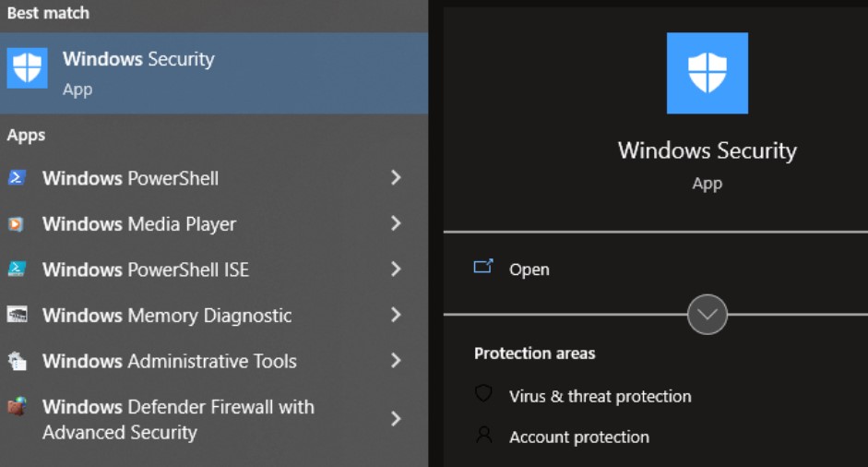Select the Windows Security best match result
This screenshot has height=467, width=868.
214,73
